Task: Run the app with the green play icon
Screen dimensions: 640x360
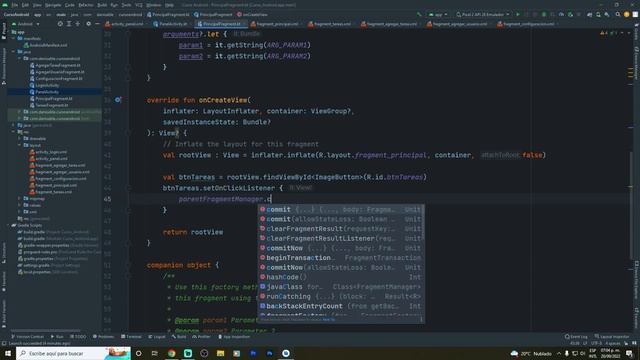Action: (x=518, y=14)
